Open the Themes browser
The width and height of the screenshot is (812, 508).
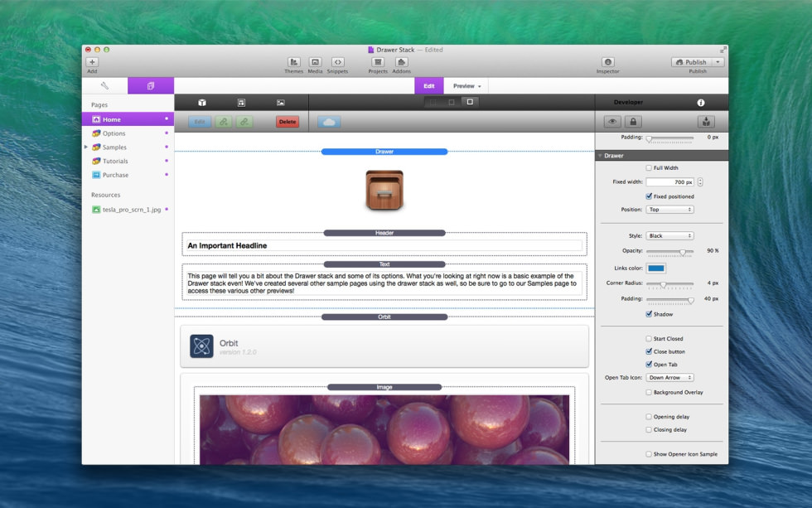point(293,62)
